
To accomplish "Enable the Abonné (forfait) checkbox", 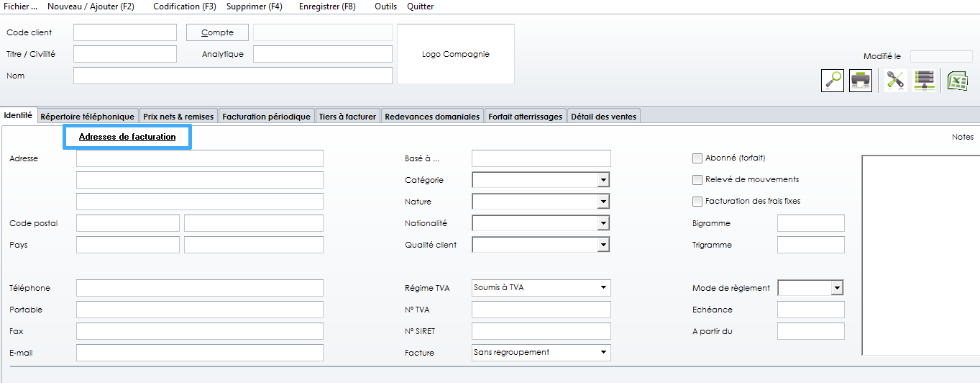I will click(x=697, y=158).
